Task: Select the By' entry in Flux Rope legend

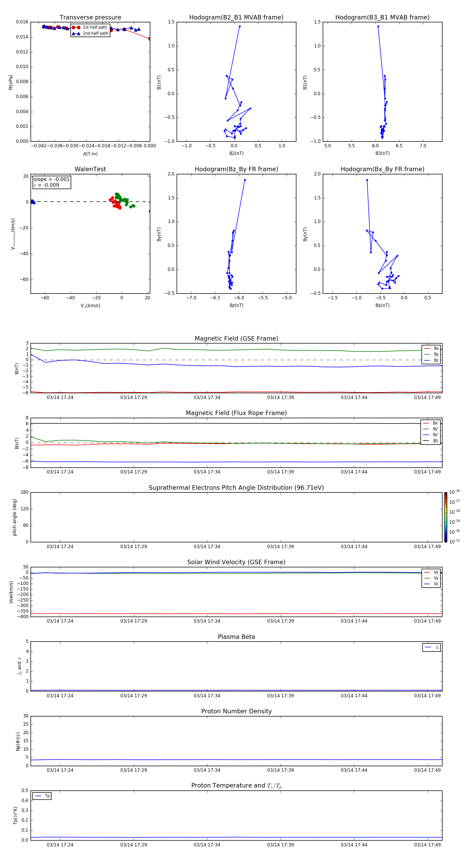Action: click(x=431, y=429)
